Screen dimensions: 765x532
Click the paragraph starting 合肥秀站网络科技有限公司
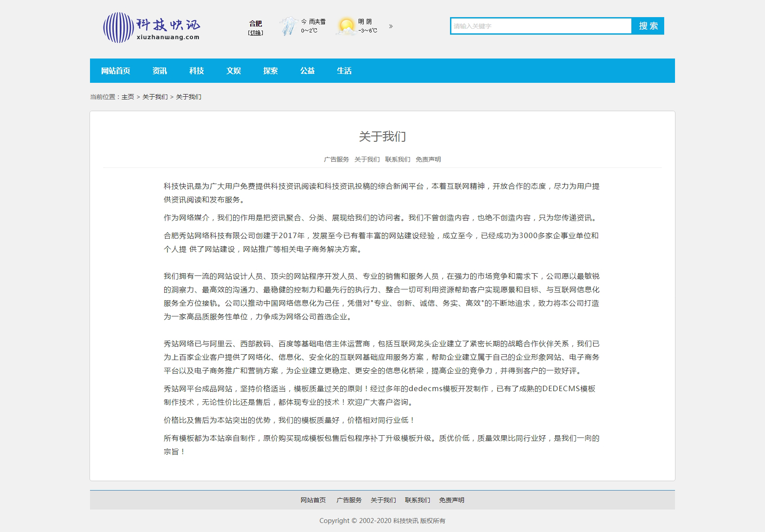click(x=382, y=243)
